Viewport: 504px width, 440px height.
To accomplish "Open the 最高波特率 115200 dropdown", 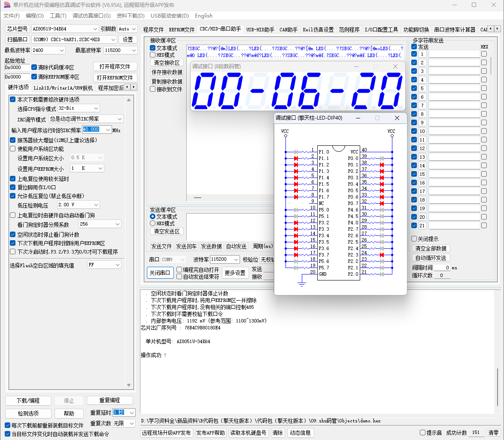I will 134,51.
